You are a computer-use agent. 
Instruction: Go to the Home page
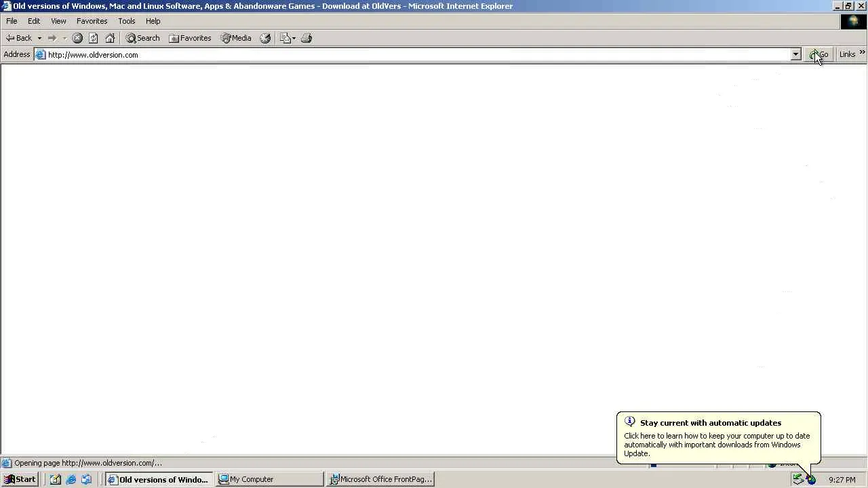coord(110,38)
